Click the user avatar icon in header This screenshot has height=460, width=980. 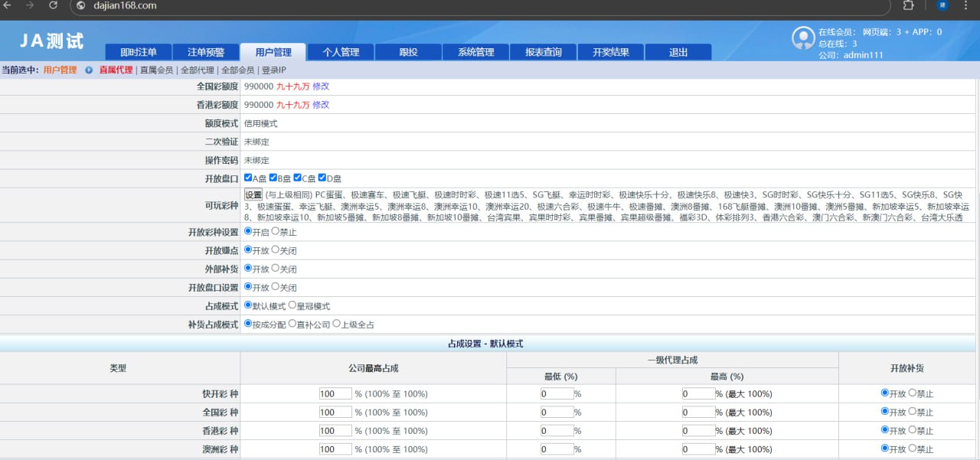[x=803, y=38]
